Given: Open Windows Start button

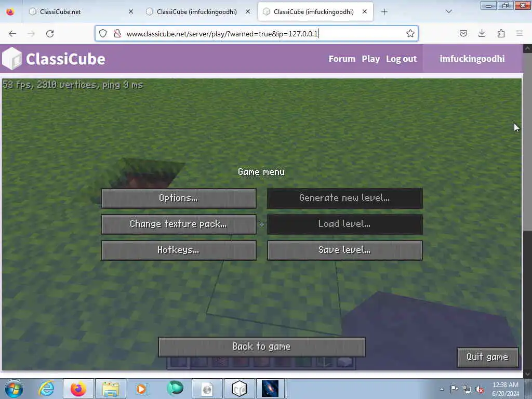Looking at the screenshot, I should (x=14, y=389).
